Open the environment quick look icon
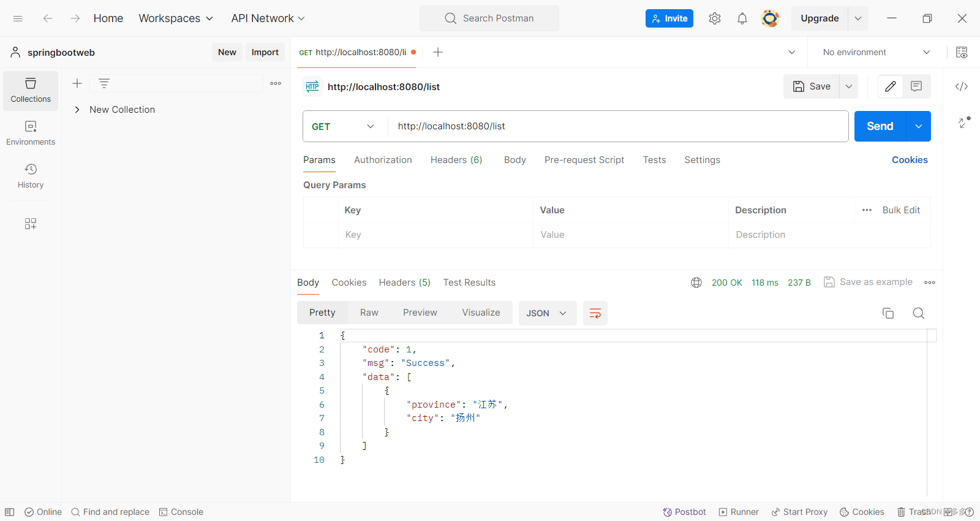980x521 pixels. tap(962, 52)
